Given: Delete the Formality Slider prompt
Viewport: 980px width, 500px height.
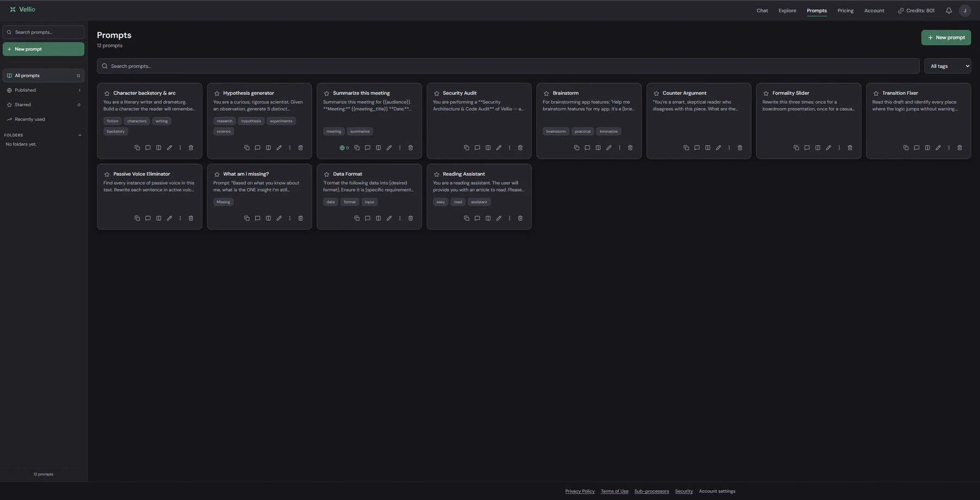Looking at the screenshot, I should pyautogui.click(x=850, y=148).
